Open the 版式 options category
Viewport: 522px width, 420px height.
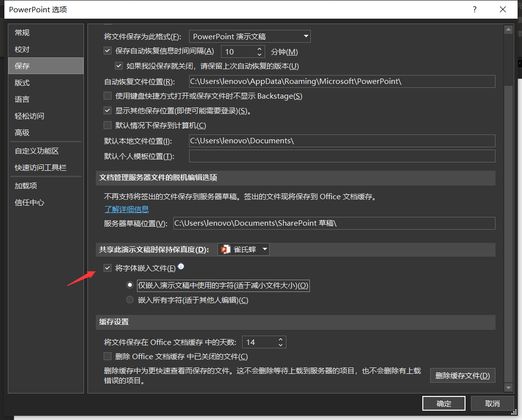click(46, 82)
